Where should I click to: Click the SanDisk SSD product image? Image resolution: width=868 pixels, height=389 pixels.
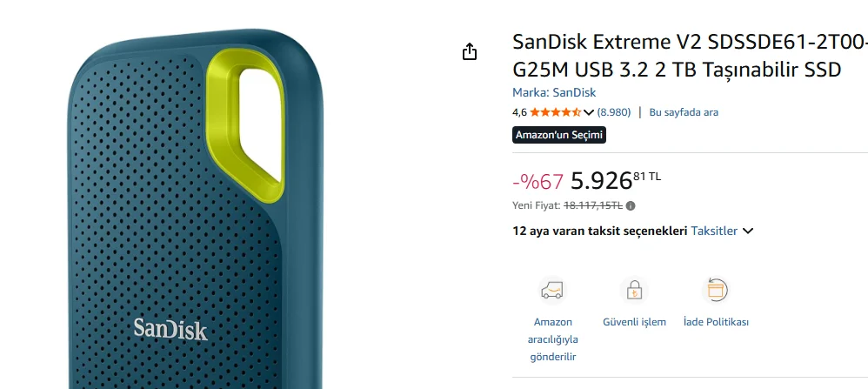pos(196,210)
